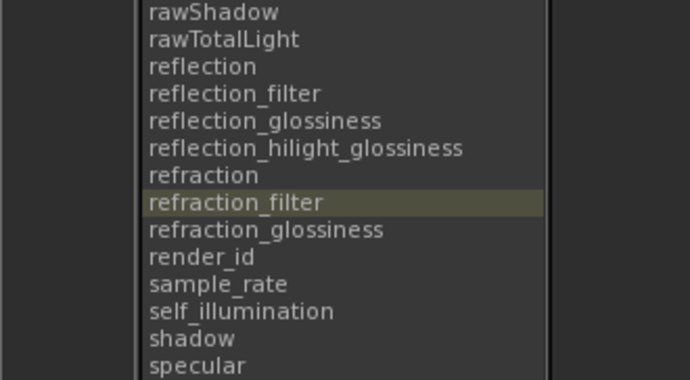
Task: Select rawShadow from the list
Action: 343,12
